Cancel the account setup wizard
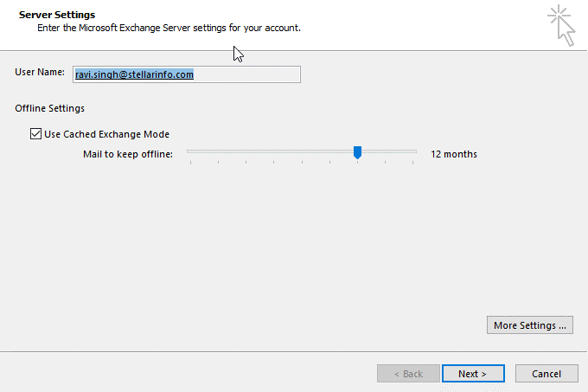This screenshot has height=392, width=588. pos(546,374)
